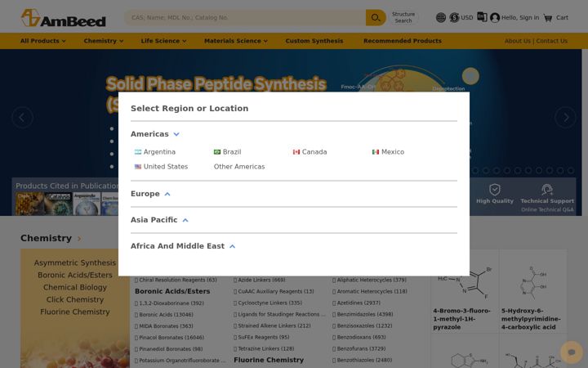Open Pinacol Boronates (16046) link
Viewport: 588px width, 368px height.
170,338
